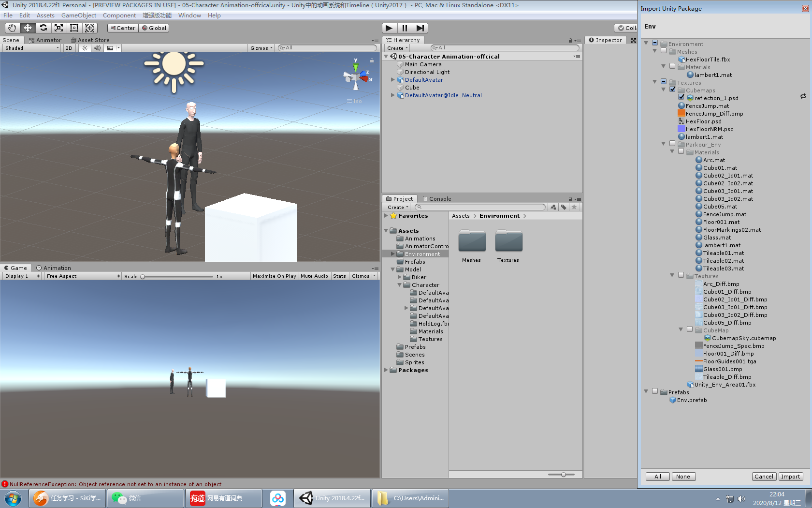Click the Hierarchy panel lock icon

(x=570, y=41)
